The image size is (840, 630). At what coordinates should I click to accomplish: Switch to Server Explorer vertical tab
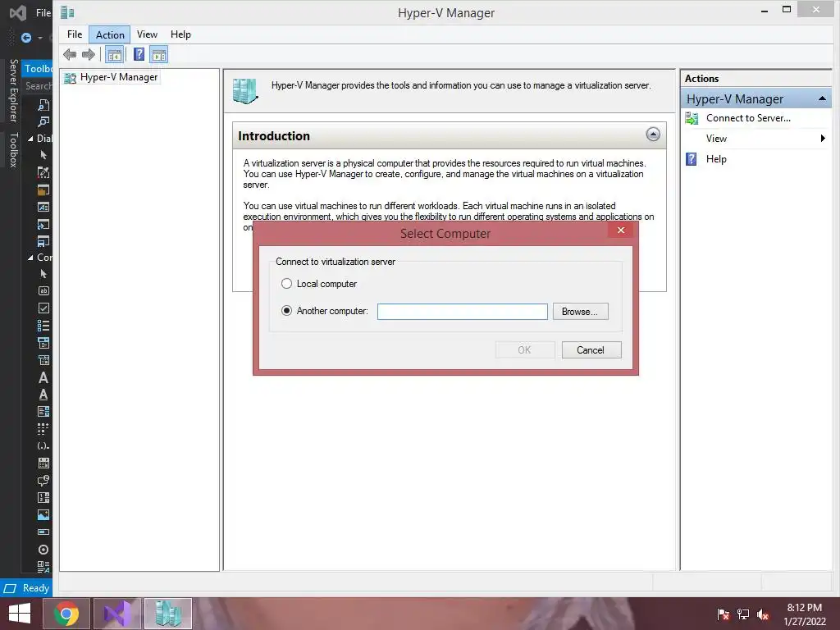tap(14, 90)
